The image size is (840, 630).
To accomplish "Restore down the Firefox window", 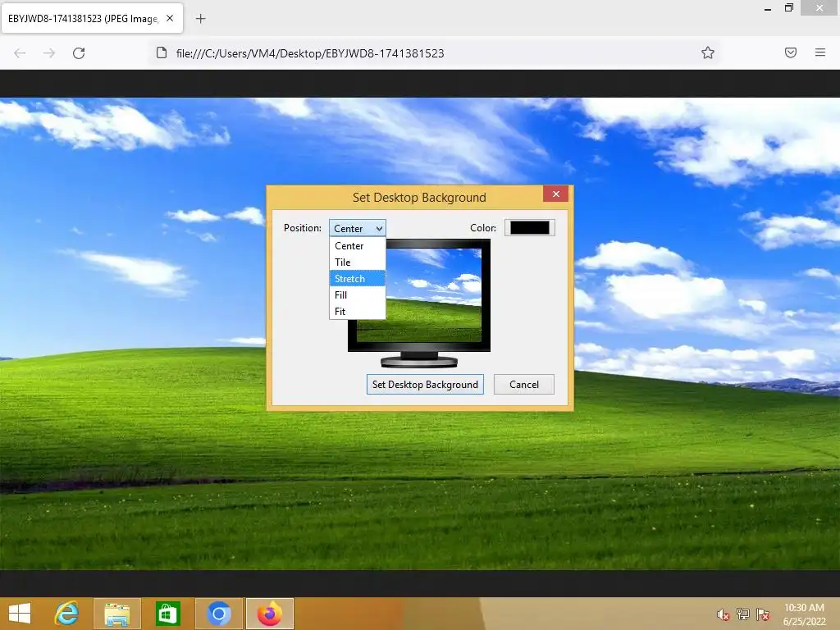I will coord(788,8).
